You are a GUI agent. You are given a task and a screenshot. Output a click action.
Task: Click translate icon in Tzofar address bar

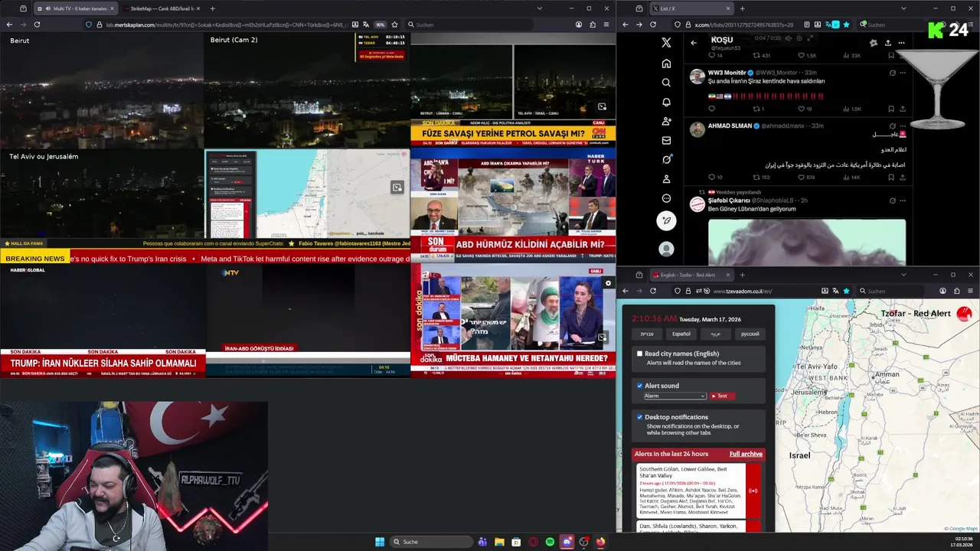click(x=835, y=291)
